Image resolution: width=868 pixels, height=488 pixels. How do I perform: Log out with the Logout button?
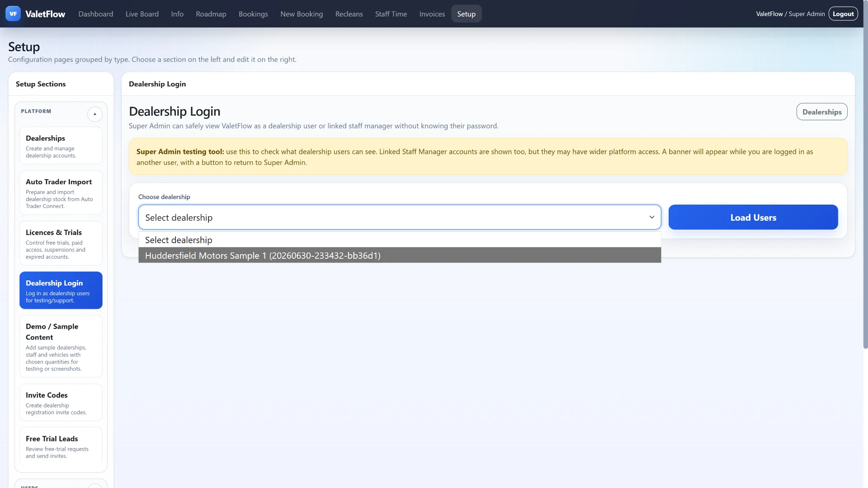pyautogui.click(x=843, y=14)
